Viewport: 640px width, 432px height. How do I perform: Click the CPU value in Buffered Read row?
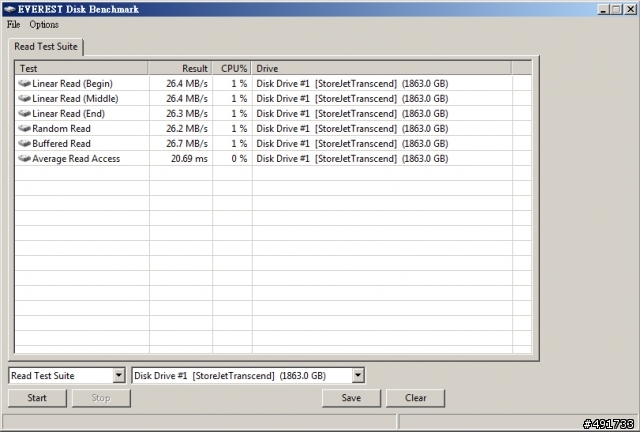239,144
